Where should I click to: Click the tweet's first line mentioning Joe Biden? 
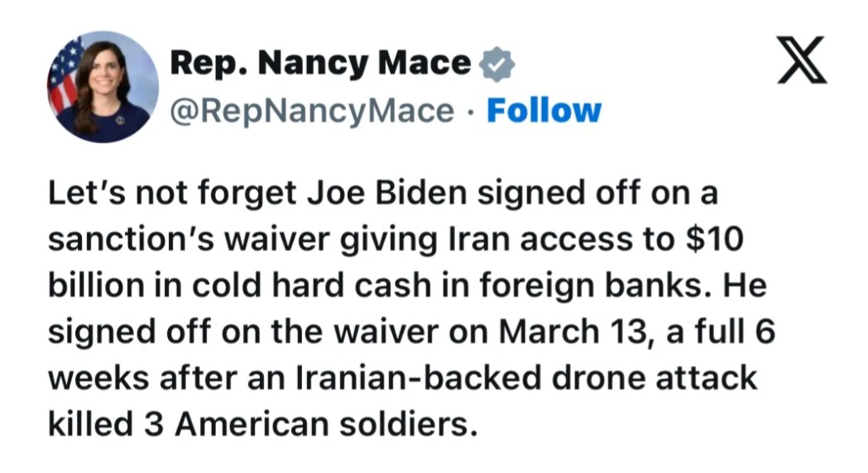pyautogui.click(x=383, y=194)
